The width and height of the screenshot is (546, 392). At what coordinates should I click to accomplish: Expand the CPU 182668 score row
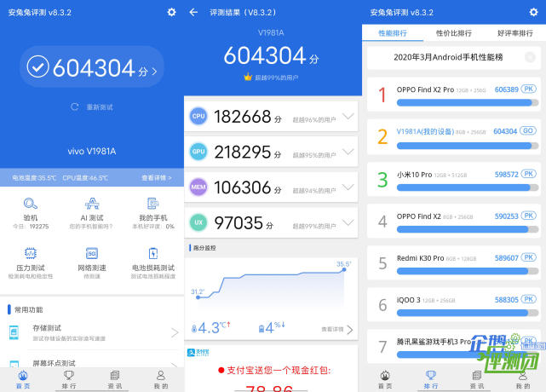(x=271, y=117)
